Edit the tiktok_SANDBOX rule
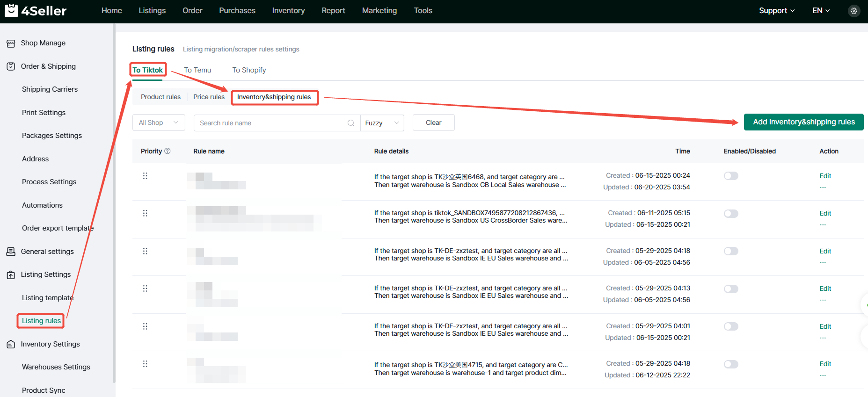The width and height of the screenshot is (868, 397). pos(825,213)
